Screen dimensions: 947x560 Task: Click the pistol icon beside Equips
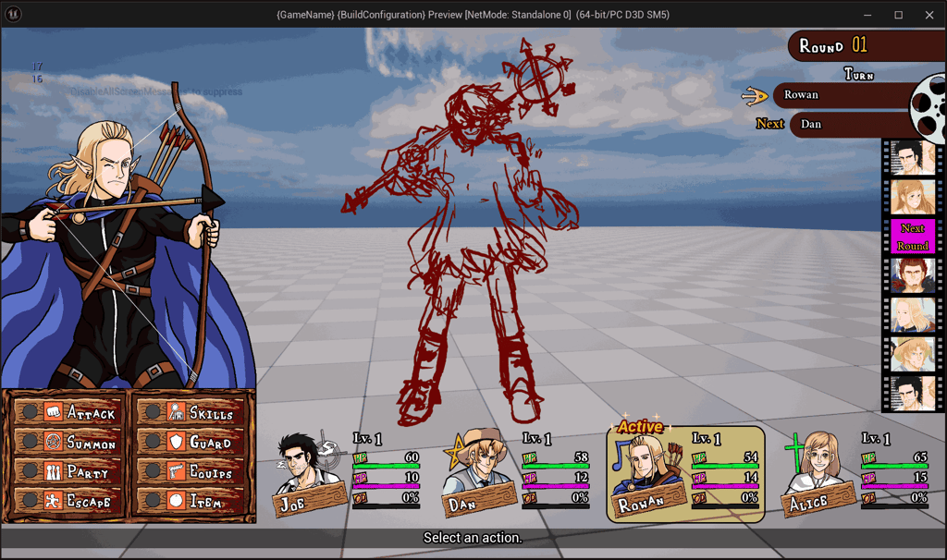tap(176, 470)
